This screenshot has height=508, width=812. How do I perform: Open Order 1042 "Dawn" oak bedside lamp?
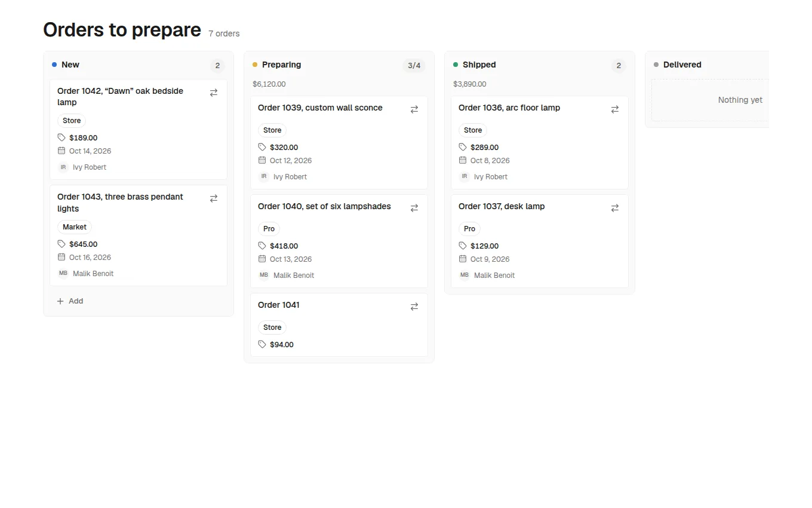[x=121, y=96]
